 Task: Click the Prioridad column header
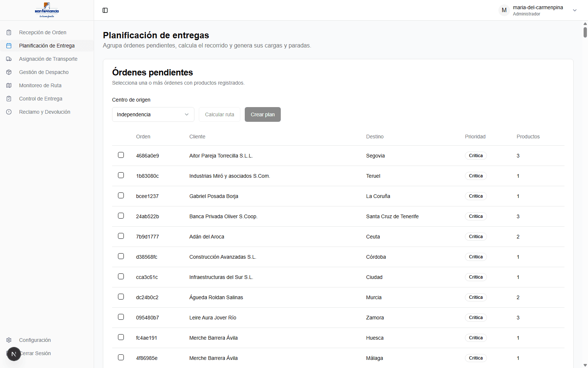point(475,137)
